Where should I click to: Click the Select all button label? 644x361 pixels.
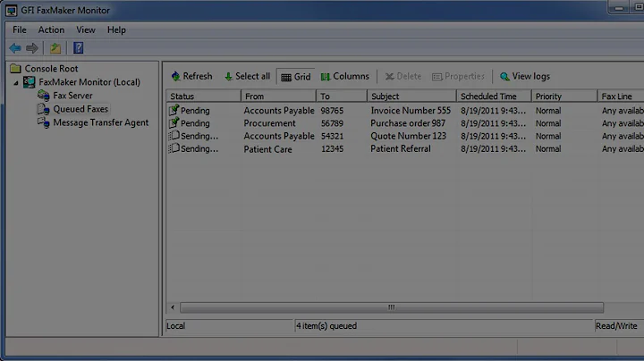[252, 76]
